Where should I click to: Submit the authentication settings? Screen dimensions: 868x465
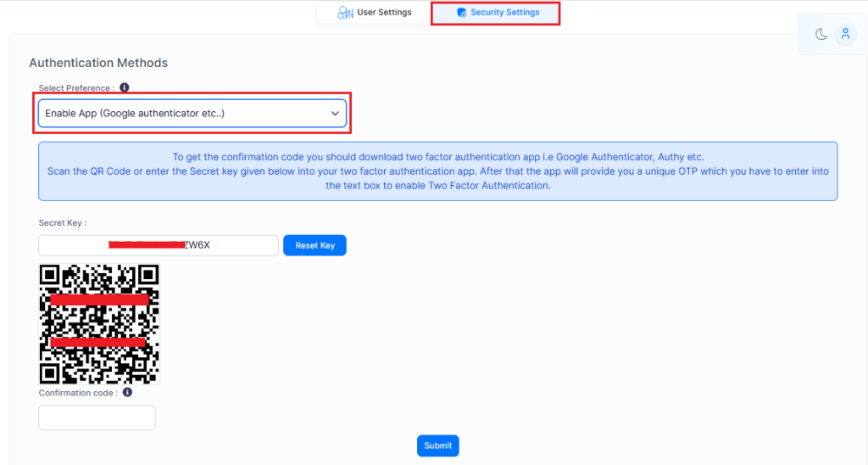438,445
